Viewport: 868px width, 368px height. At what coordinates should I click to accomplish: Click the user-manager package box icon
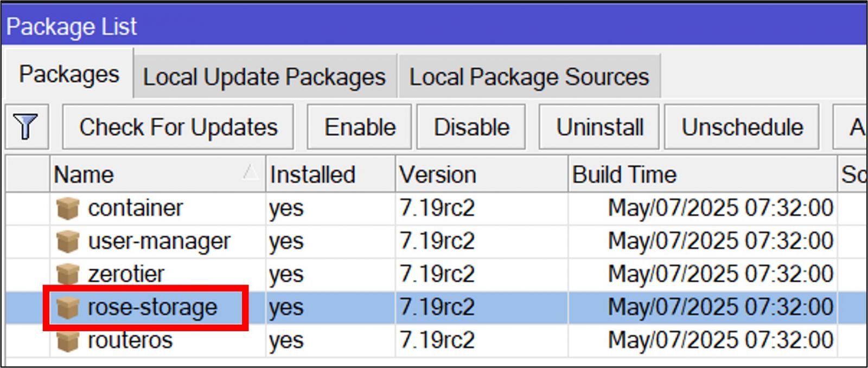click(x=68, y=241)
